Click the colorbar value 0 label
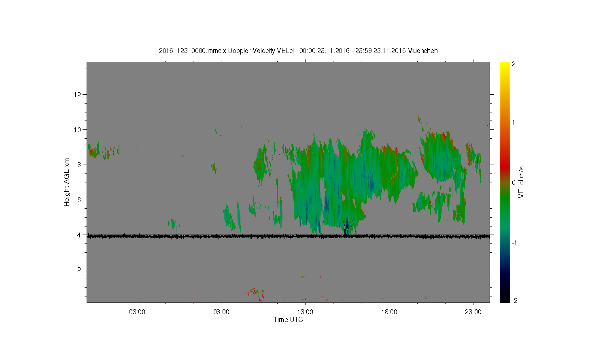The image size is (607, 364). [x=514, y=182]
